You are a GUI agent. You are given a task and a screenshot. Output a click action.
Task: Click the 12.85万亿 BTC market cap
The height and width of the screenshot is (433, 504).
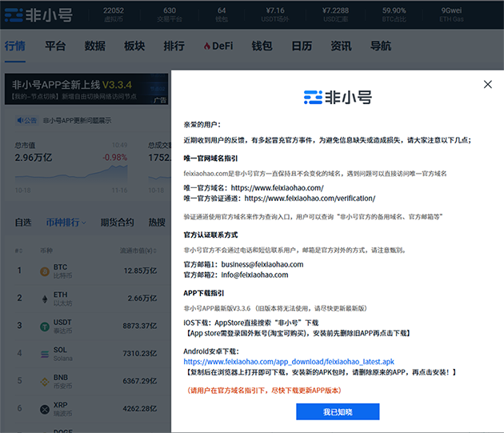coord(140,271)
